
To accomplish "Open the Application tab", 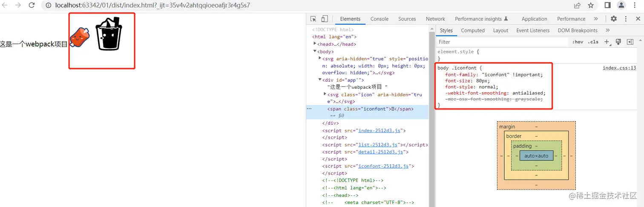I will 534,19.
